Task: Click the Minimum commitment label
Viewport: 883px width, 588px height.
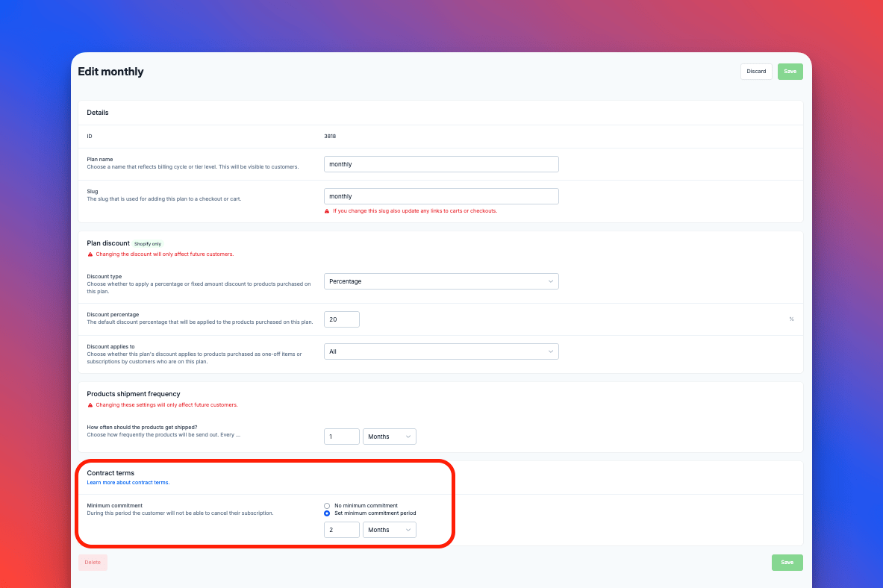Action: click(114, 506)
